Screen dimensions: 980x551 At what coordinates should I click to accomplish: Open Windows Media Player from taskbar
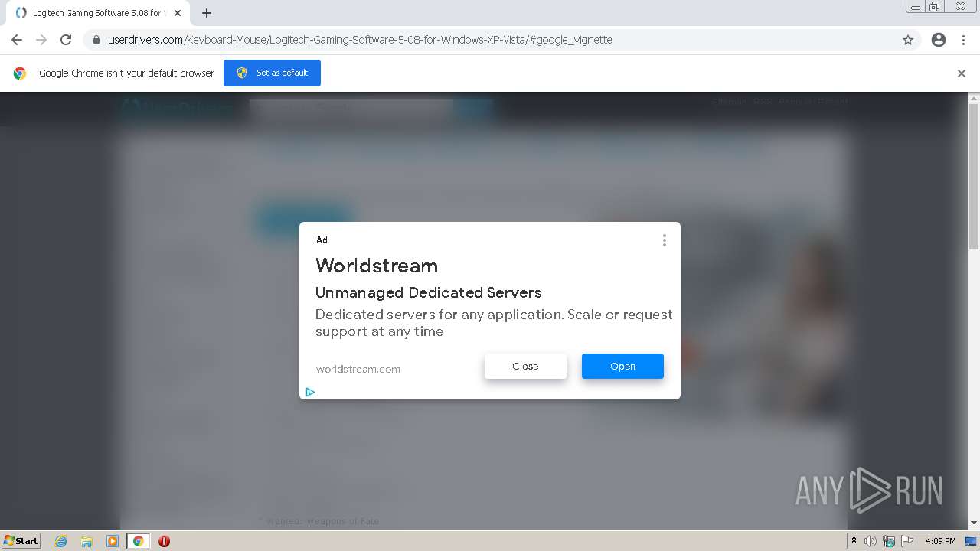(113, 541)
